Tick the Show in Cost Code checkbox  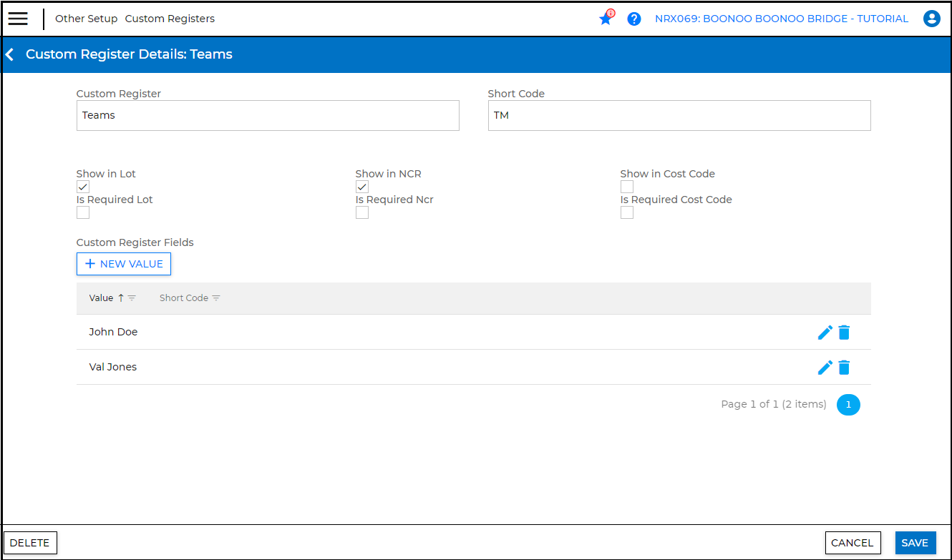pos(627,187)
